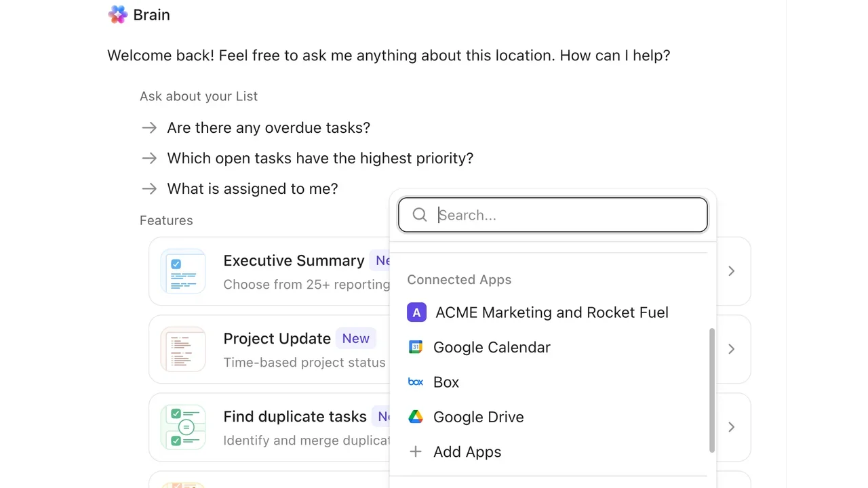This screenshot has height=488, width=868.
Task: Click the 'Welcome back!' greeting message
Action: [389, 56]
